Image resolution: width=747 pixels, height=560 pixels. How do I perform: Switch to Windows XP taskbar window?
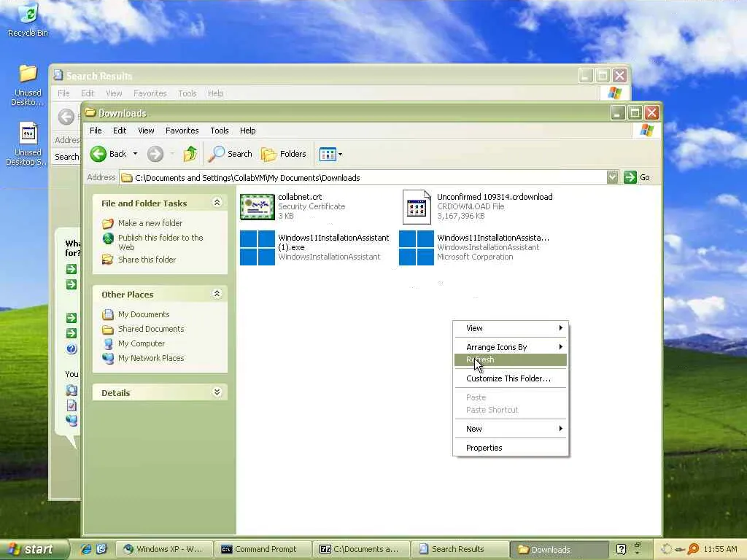[164, 550]
